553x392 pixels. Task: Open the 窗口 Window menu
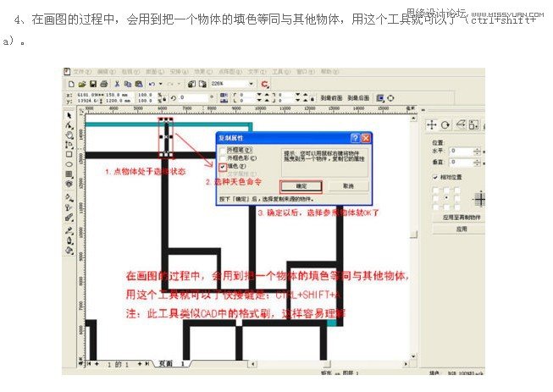(x=305, y=72)
